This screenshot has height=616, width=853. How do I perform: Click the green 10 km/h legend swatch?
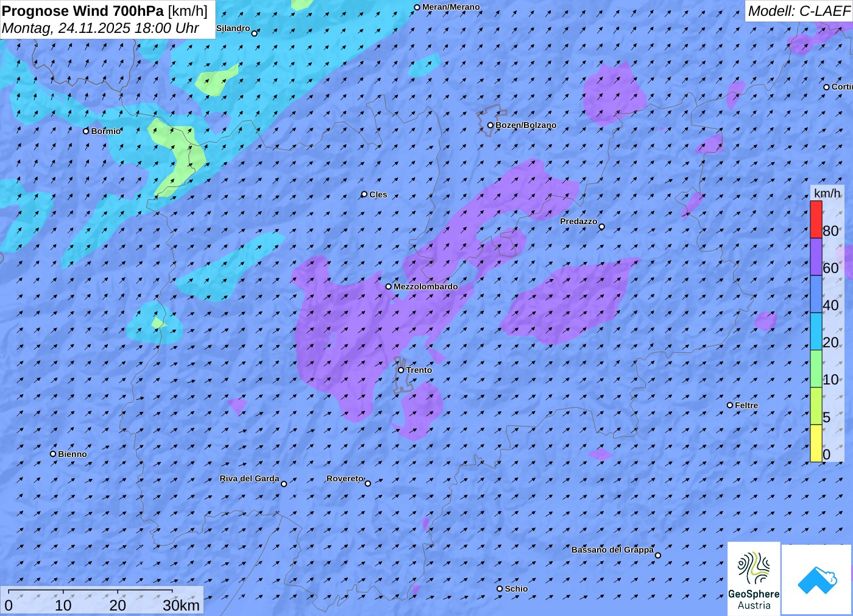(816, 369)
